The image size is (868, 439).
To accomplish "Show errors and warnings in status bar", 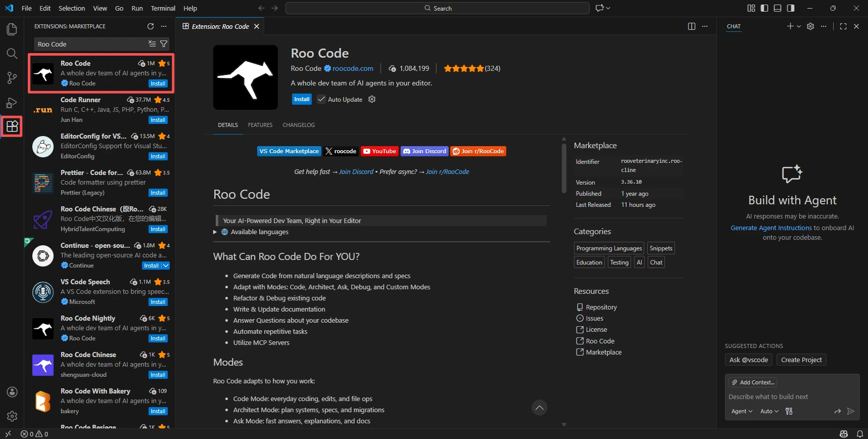I will tap(34, 434).
